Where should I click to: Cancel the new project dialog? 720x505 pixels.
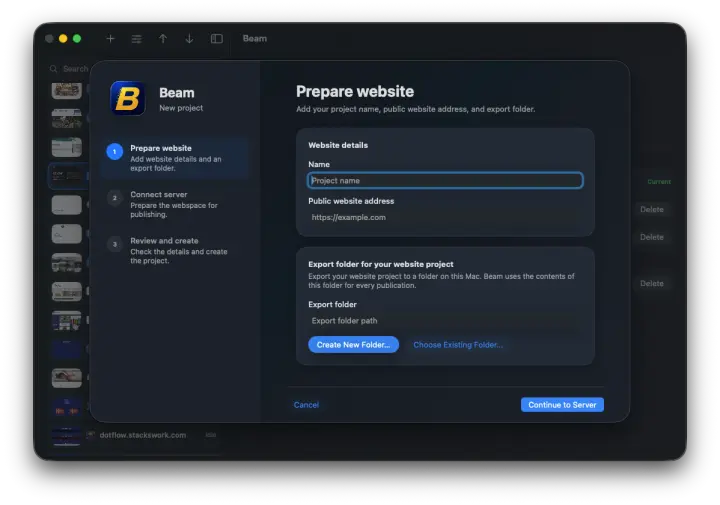click(x=306, y=405)
